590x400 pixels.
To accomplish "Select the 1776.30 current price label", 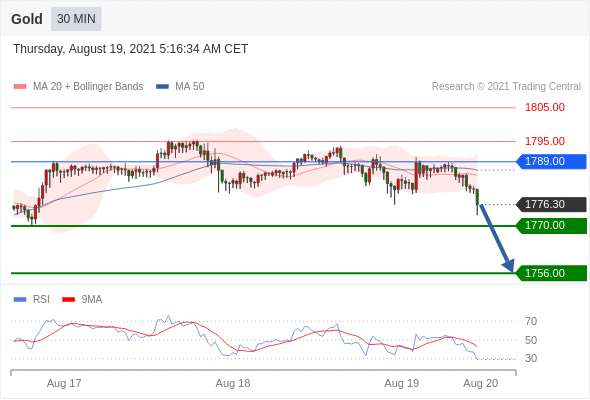I will 551,204.
